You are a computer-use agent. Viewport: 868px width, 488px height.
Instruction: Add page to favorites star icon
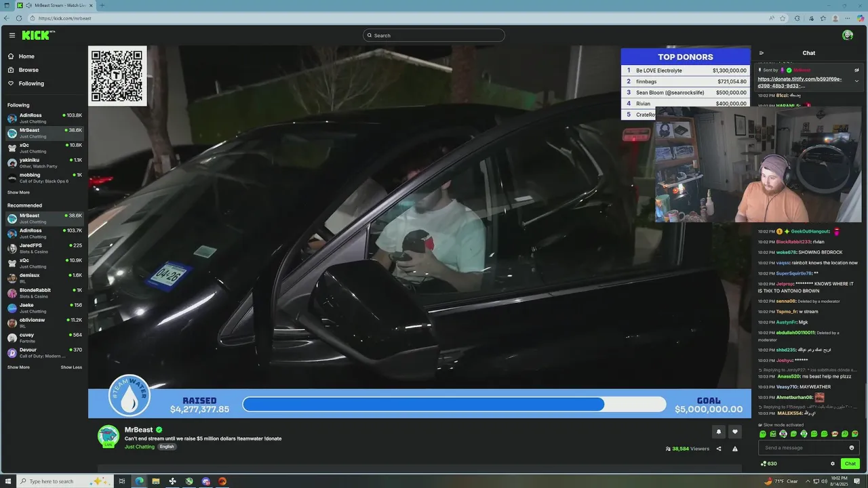(x=783, y=18)
